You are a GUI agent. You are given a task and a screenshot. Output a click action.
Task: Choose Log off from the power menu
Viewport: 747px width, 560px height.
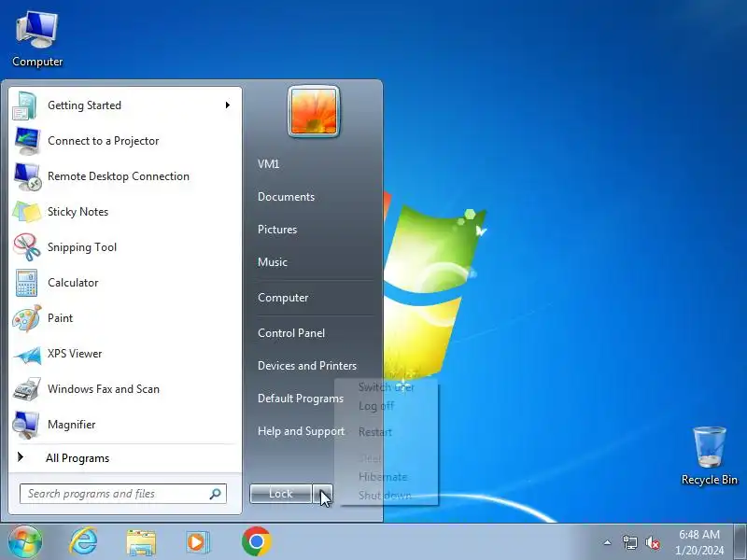(376, 406)
